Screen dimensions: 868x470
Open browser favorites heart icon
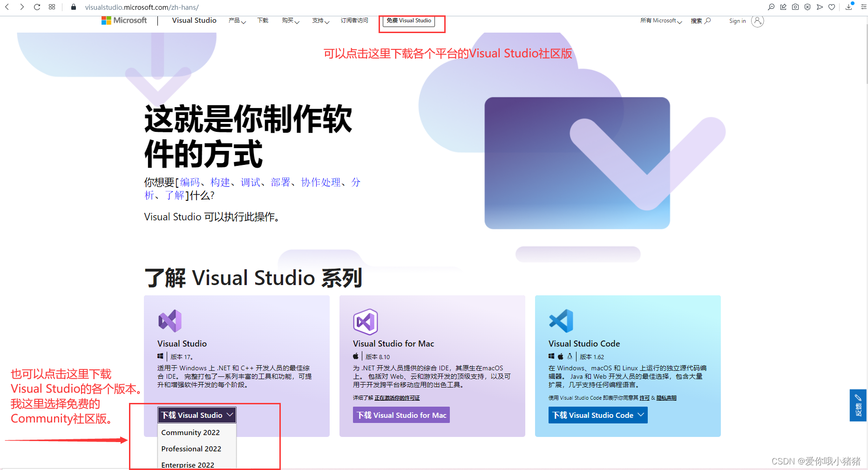[x=832, y=7]
